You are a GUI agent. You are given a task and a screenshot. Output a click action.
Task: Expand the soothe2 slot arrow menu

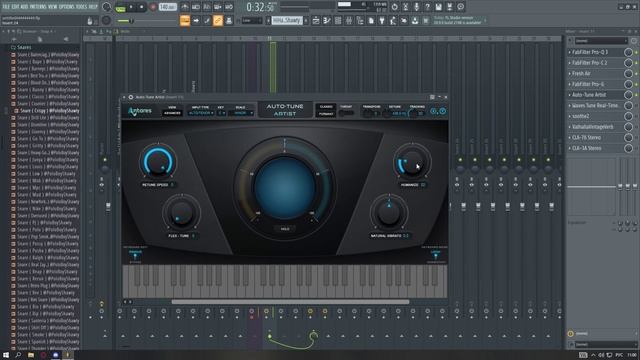[x=569, y=116]
